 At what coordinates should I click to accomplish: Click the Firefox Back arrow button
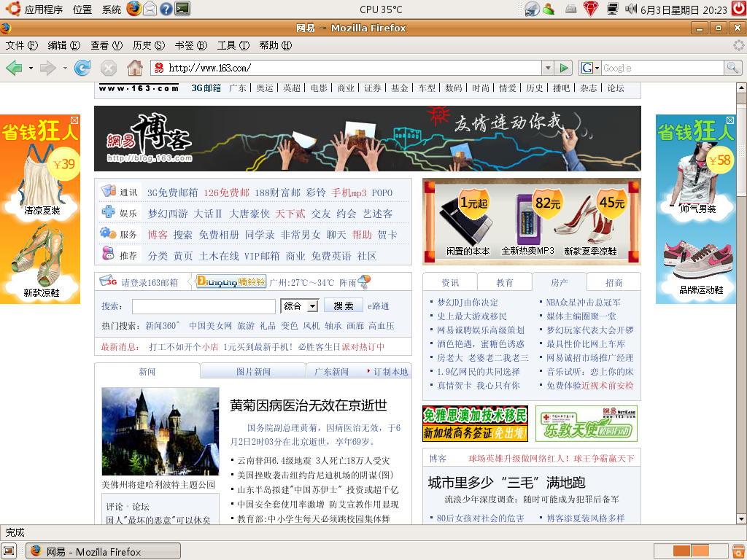[15, 68]
